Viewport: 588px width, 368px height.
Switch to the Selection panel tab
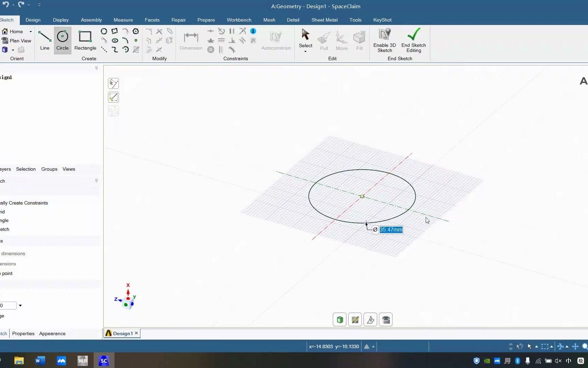pos(26,169)
